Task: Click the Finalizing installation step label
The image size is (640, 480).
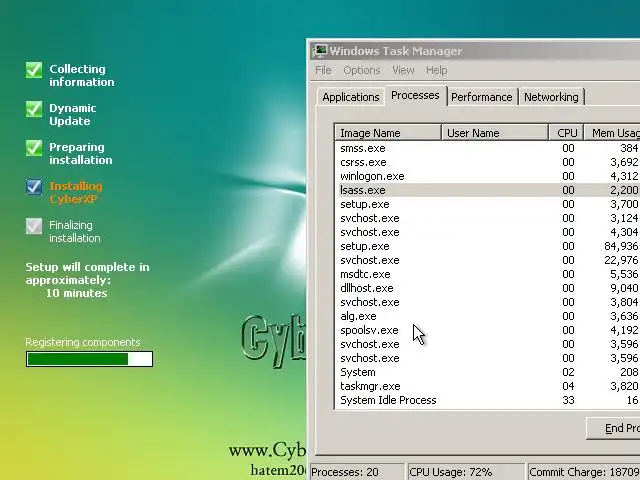Action: 75,231
